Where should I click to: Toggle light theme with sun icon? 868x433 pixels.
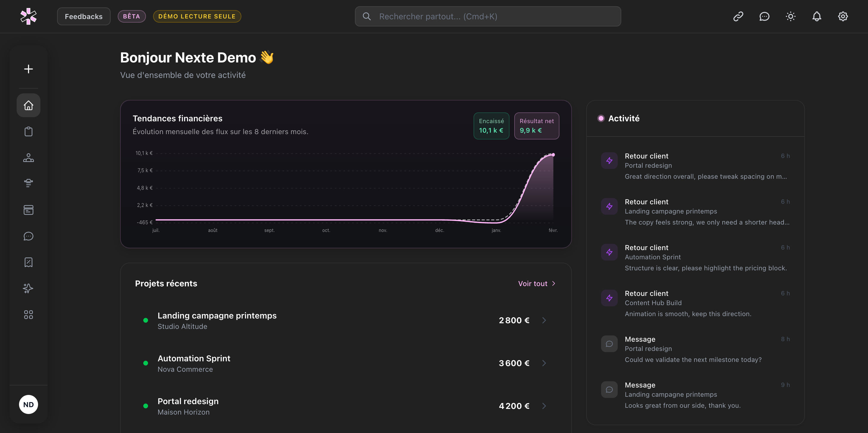[790, 17]
